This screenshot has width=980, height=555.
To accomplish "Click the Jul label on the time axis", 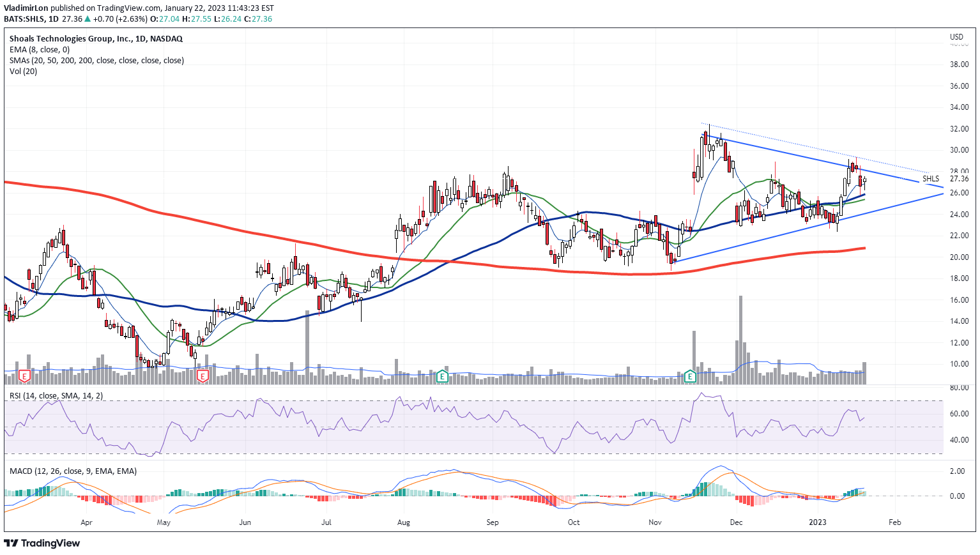I will coord(326,522).
